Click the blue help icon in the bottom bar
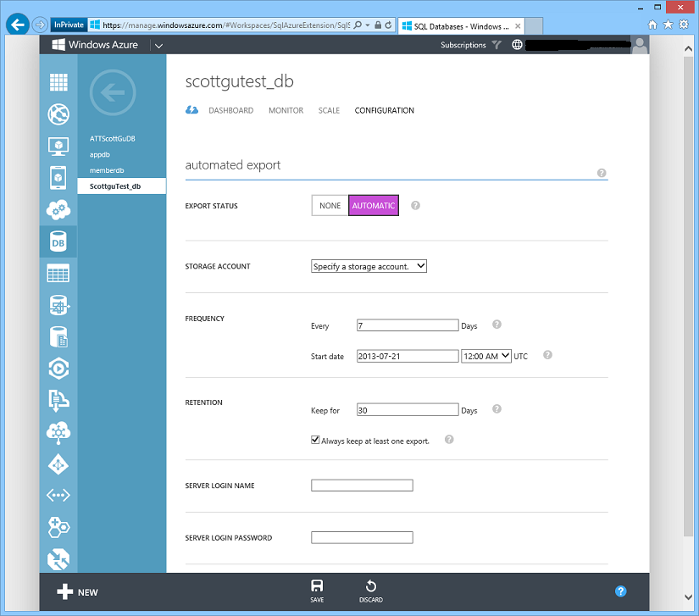Viewport: 699px width, 616px height. coord(620,591)
